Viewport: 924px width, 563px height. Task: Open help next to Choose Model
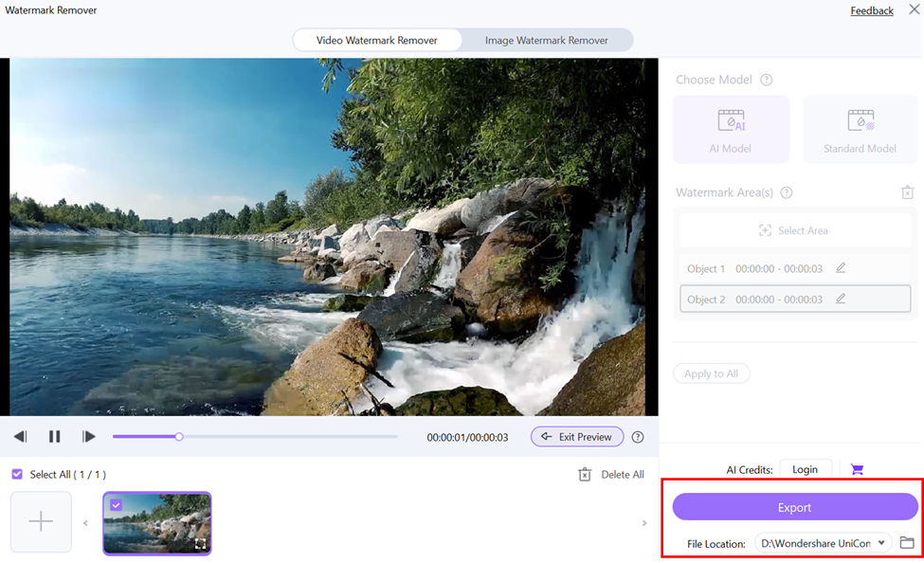[766, 80]
